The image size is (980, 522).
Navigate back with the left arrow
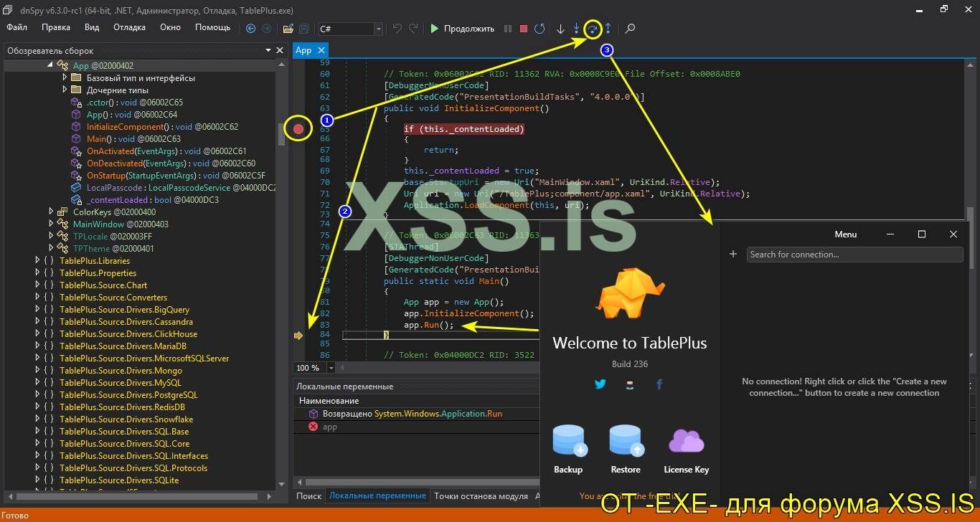250,29
